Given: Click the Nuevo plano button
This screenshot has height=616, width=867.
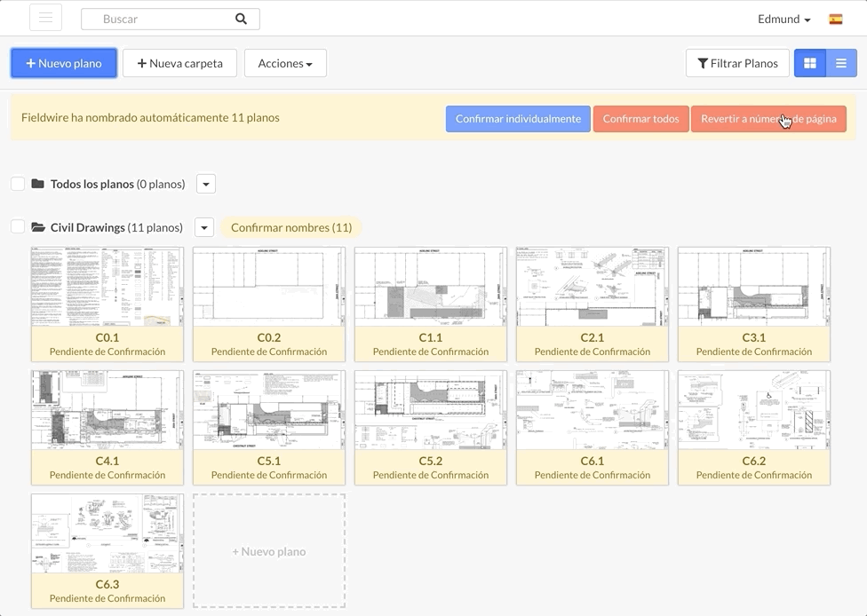Looking at the screenshot, I should 63,63.
